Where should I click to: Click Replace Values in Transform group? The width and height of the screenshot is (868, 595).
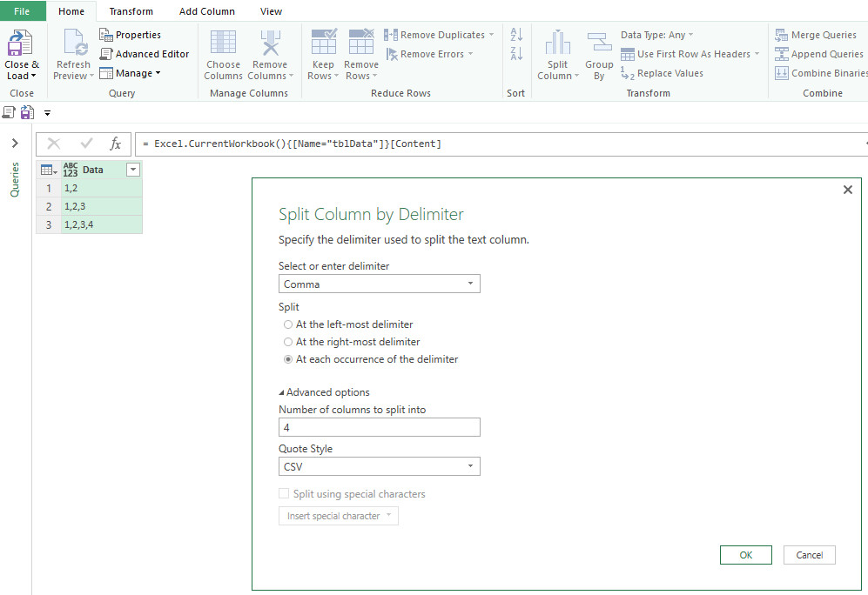click(662, 73)
